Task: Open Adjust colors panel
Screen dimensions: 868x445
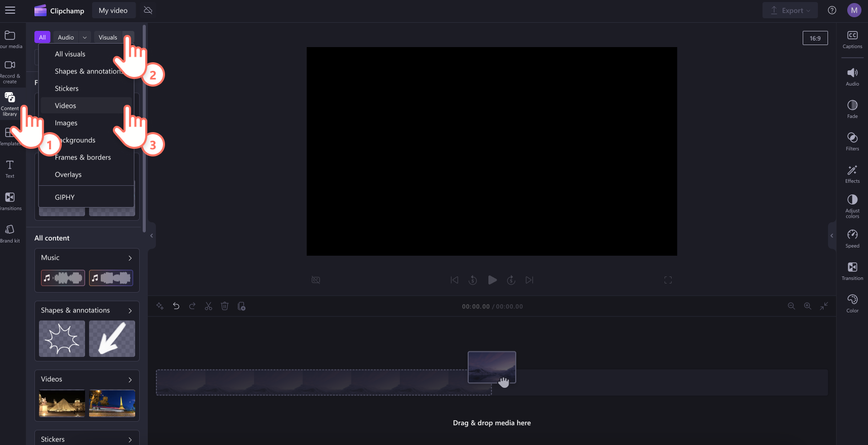Action: (852, 206)
